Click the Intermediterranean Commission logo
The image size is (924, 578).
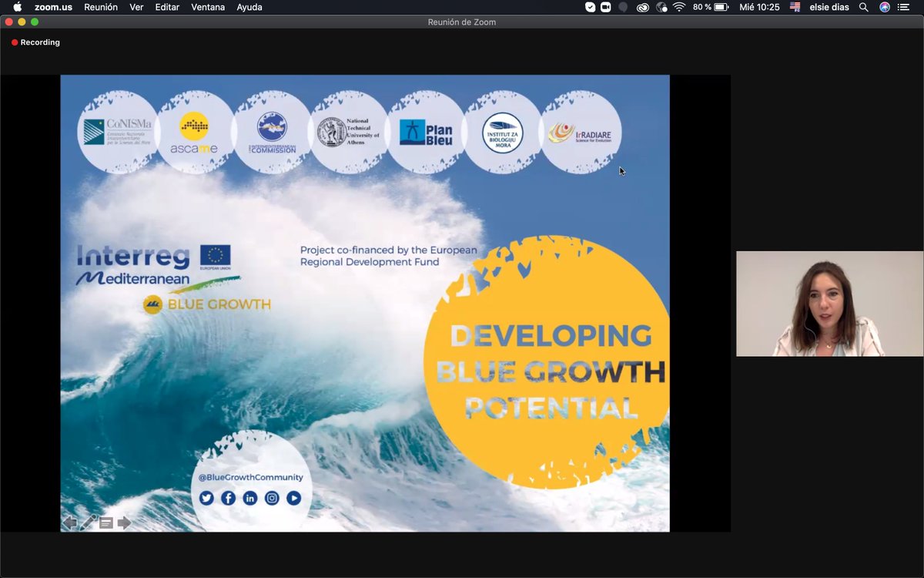tap(272, 133)
